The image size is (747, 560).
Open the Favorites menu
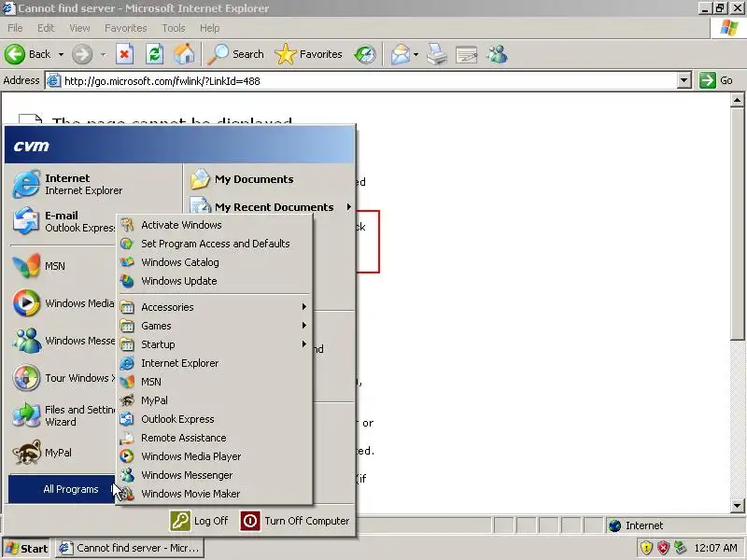click(126, 28)
